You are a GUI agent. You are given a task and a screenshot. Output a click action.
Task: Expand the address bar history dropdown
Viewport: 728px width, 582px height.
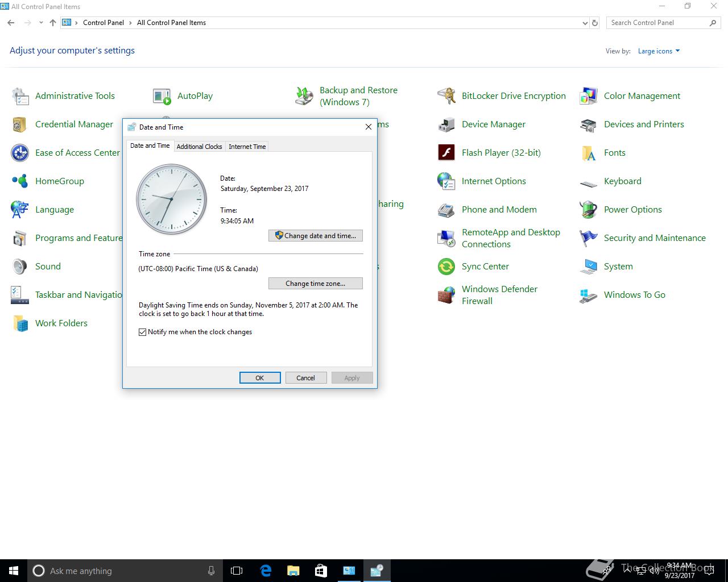585,23
